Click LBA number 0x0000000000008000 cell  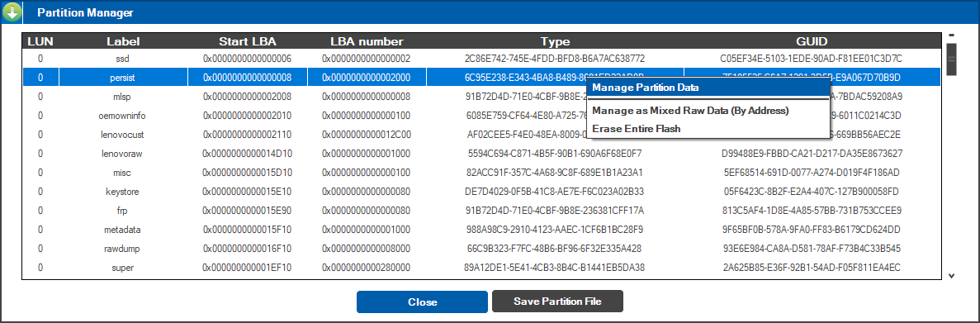367,249
